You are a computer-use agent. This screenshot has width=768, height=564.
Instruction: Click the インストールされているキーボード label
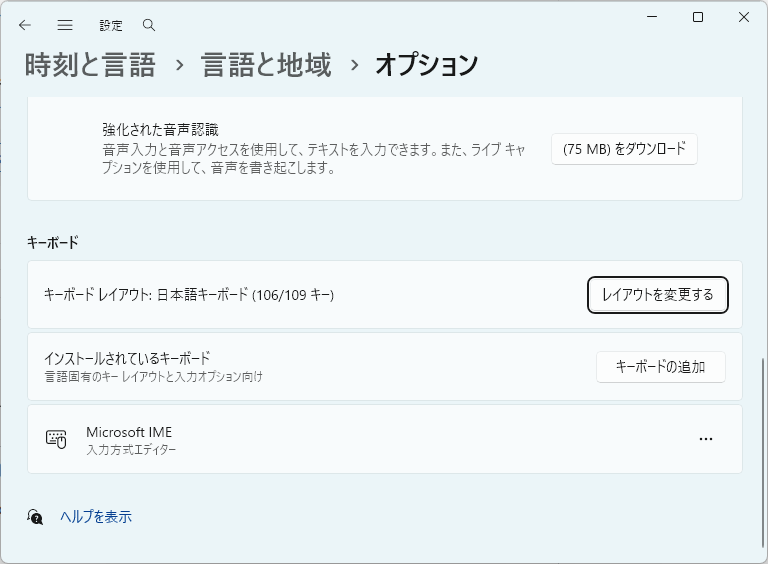(127, 358)
